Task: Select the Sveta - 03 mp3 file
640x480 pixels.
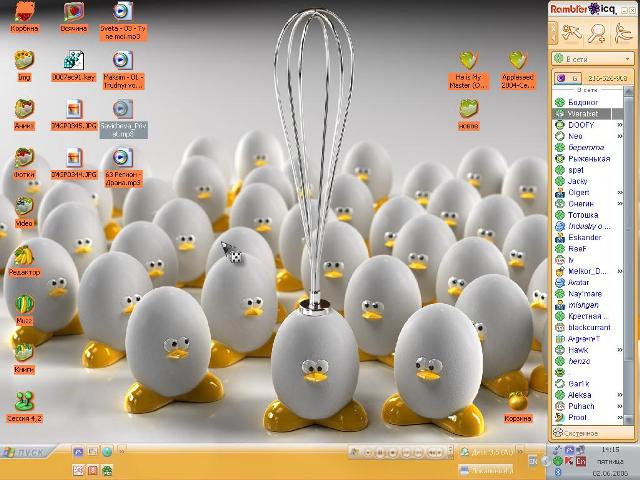Action: pos(123,21)
